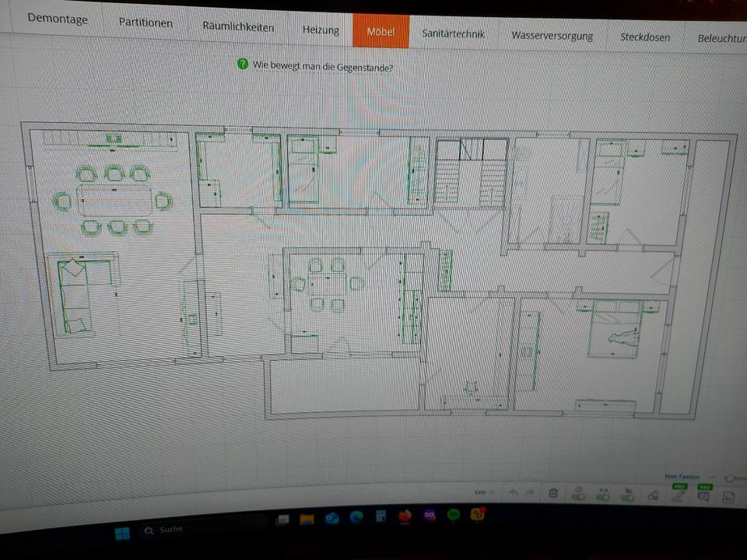Toggle the first green switch in bottom toolbar
The image size is (747, 560).
pos(578,495)
